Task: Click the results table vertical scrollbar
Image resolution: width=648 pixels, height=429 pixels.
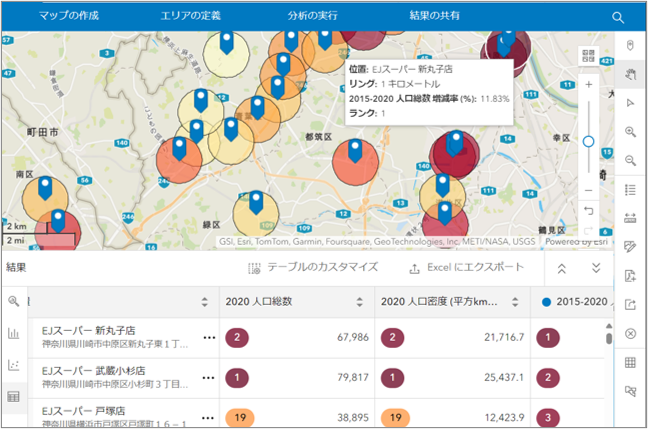Action: click(608, 338)
